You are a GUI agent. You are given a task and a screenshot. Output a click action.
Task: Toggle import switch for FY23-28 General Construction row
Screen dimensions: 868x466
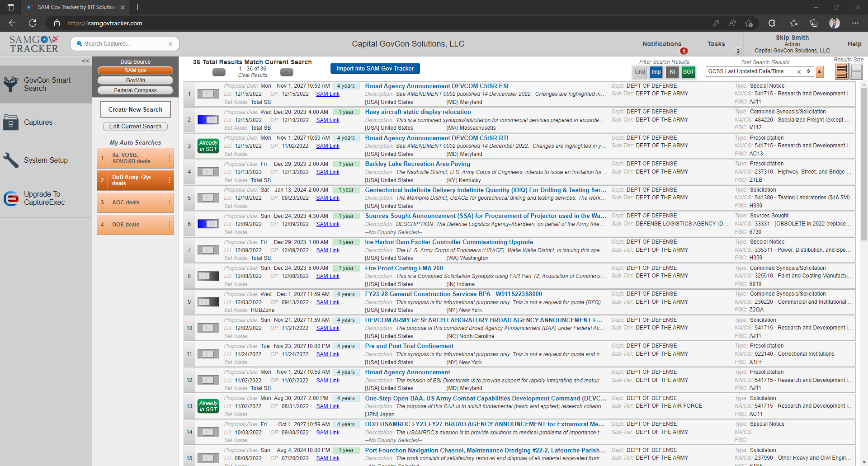click(208, 302)
